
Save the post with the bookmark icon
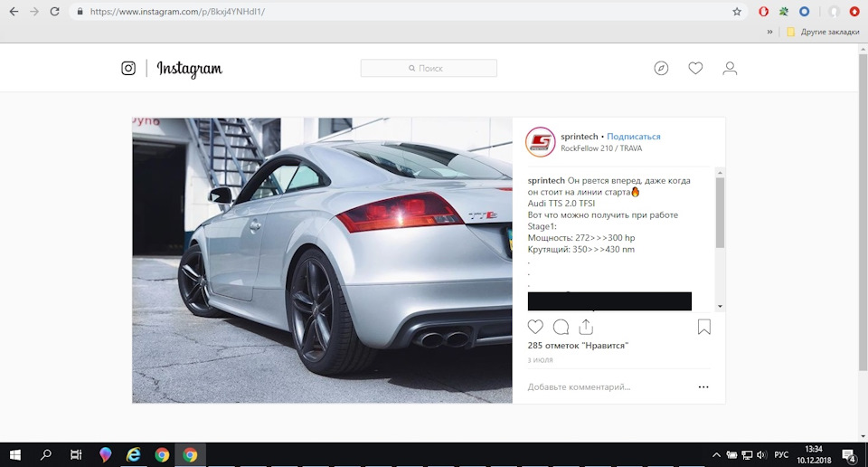(703, 327)
